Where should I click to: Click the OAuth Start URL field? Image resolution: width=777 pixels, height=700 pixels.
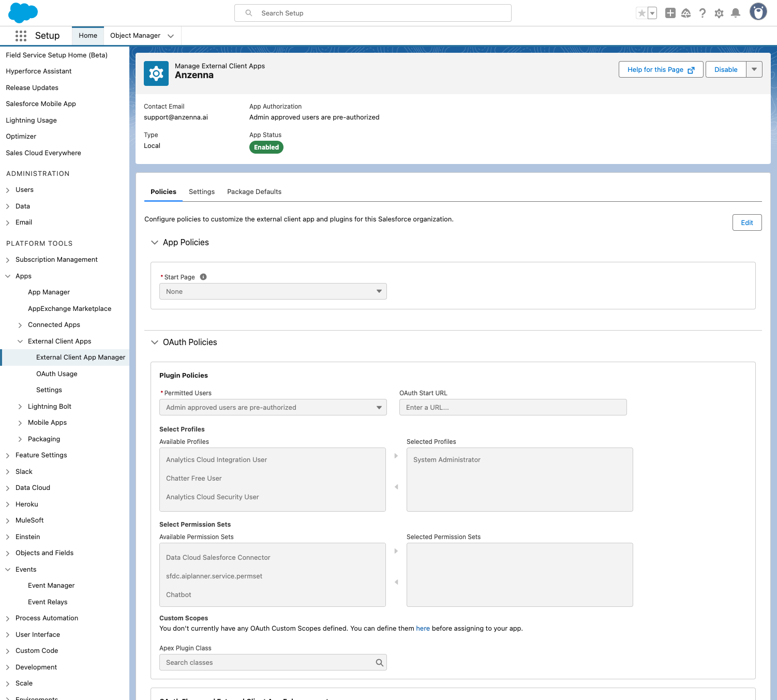[513, 407]
